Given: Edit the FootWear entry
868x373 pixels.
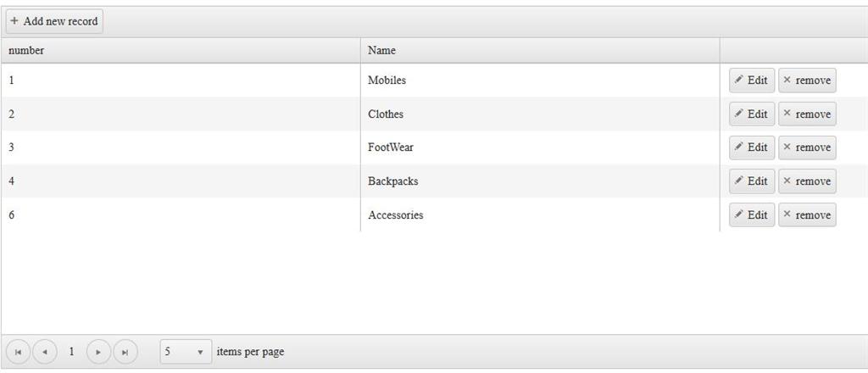Looking at the screenshot, I should coord(751,148).
